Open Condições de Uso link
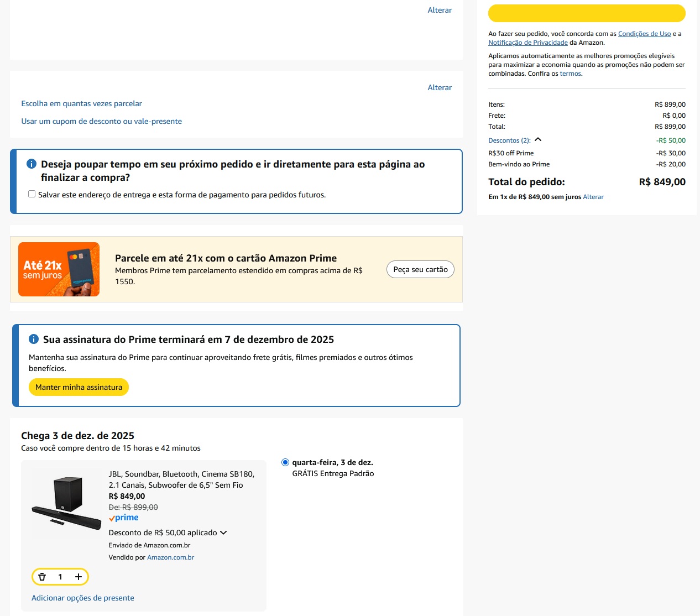This screenshot has height=616, width=700. tap(644, 34)
